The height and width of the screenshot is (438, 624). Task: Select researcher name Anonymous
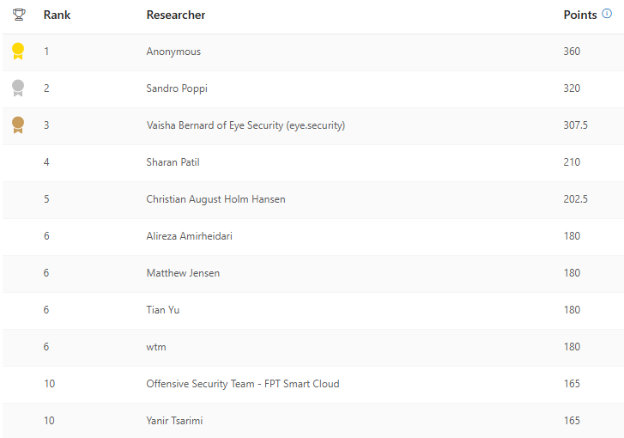[x=173, y=51]
